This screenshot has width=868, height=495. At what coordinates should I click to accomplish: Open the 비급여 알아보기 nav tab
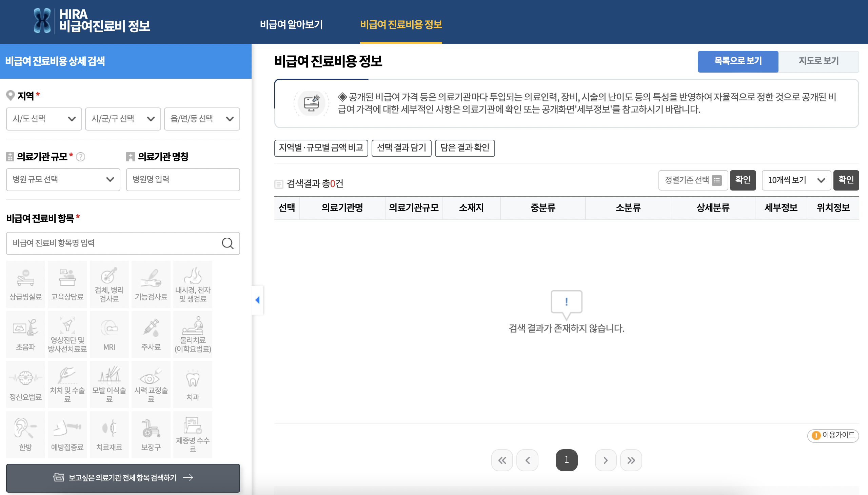pos(291,24)
